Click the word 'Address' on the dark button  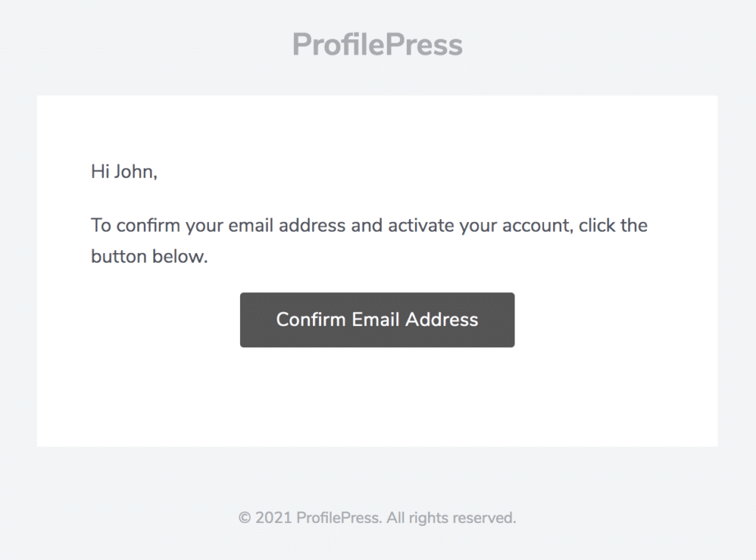pyautogui.click(x=441, y=319)
